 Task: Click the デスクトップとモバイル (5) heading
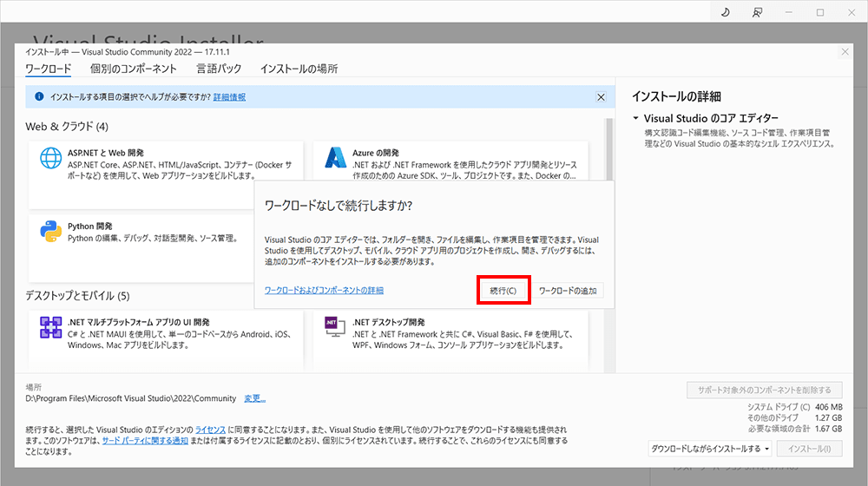[77, 296]
